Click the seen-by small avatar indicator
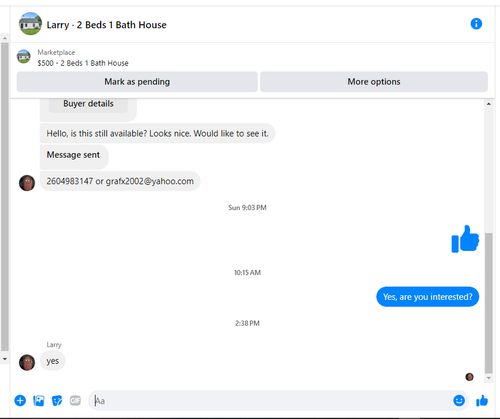Image resolution: width=500 pixels, height=419 pixels. coord(469,377)
